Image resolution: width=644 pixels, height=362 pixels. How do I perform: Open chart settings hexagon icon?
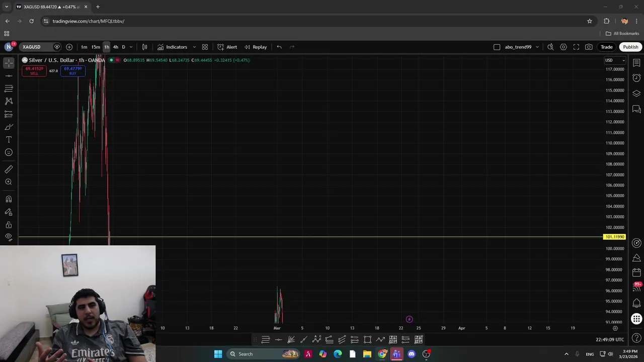click(563, 47)
